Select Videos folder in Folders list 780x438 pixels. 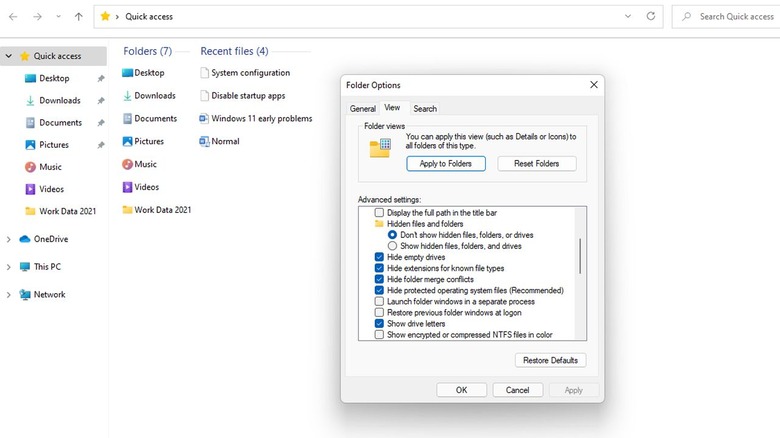(x=141, y=187)
